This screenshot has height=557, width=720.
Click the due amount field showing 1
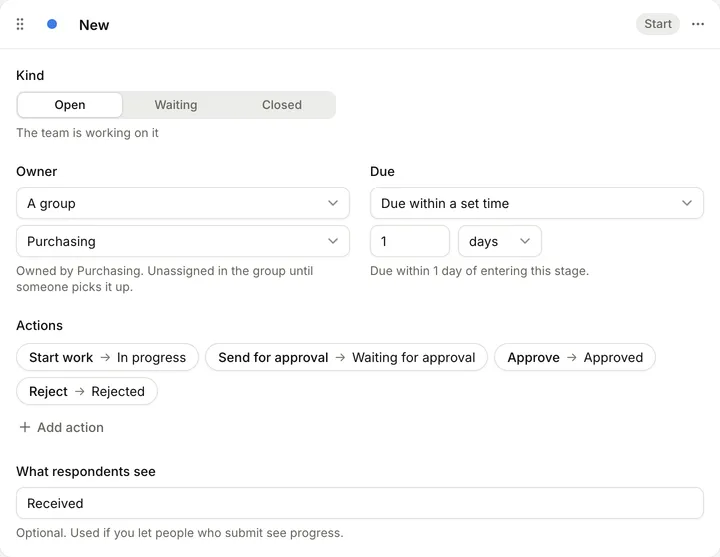click(410, 241)
